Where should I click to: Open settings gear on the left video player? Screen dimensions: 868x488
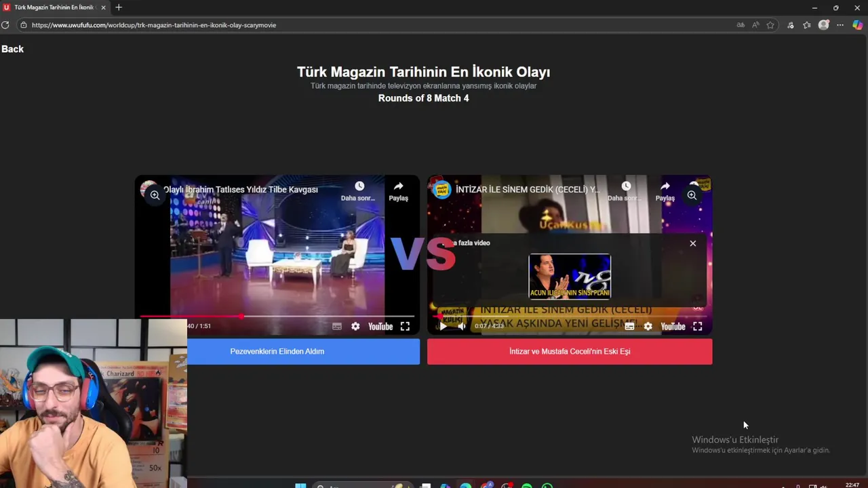click(x=355, y=326)
